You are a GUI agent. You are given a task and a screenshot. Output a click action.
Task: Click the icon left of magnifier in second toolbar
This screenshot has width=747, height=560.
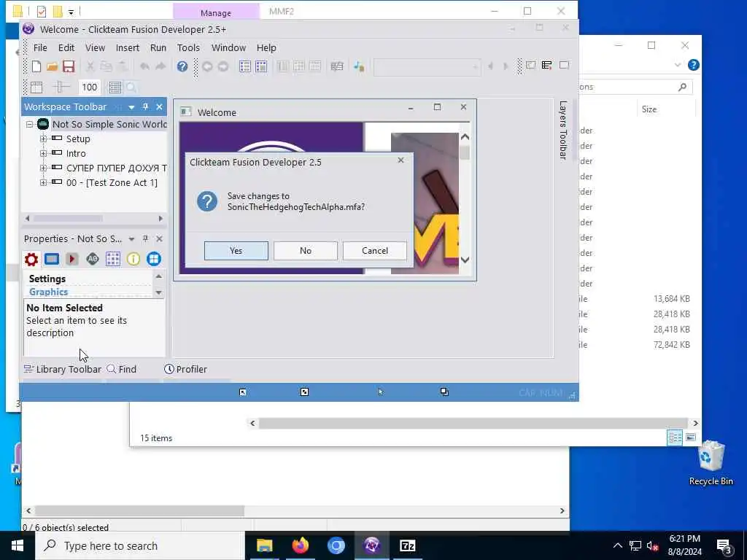(115, 87)
